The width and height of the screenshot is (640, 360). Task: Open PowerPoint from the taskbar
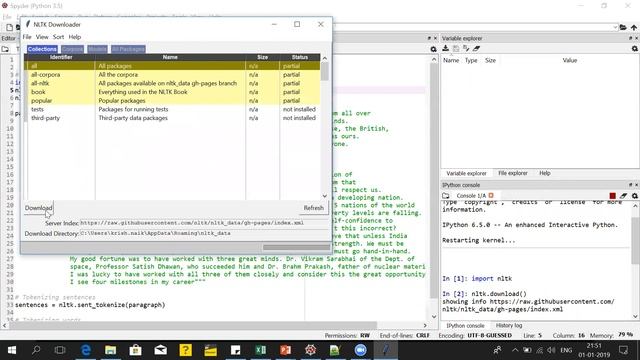coord(285,350)
